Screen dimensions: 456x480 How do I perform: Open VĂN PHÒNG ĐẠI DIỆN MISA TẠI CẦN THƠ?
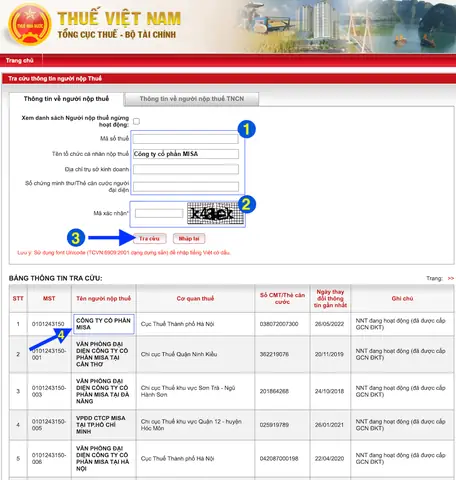[x=102, y=354]
